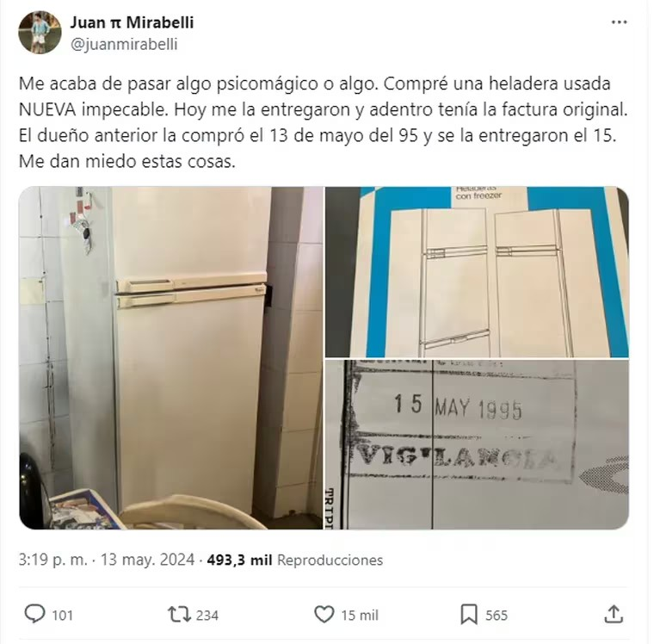Open Juan Mirabelli's profile avatar
The height and width of the screenshot is (644, 660).
point(40,33)
